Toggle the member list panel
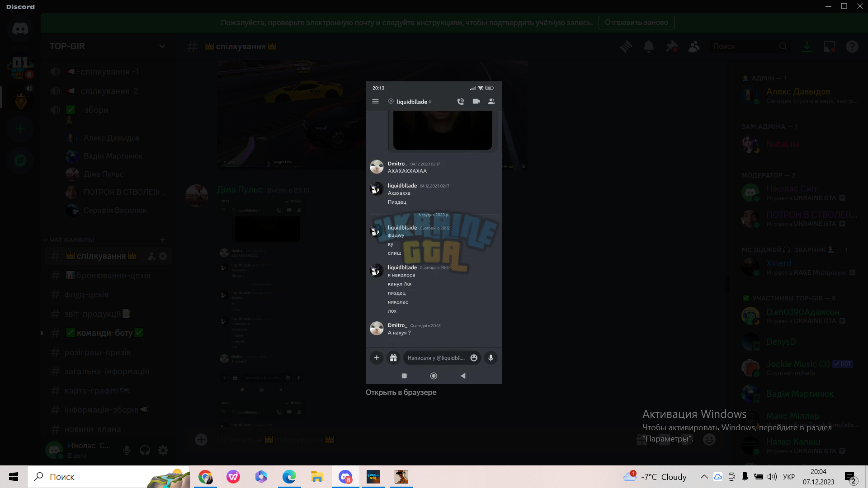The height and width of the screenshot is (488, 868). point(694,46)
